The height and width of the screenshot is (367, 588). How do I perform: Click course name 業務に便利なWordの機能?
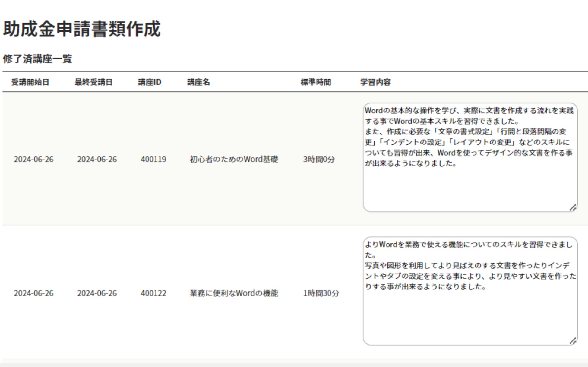(x=234, y=293)
